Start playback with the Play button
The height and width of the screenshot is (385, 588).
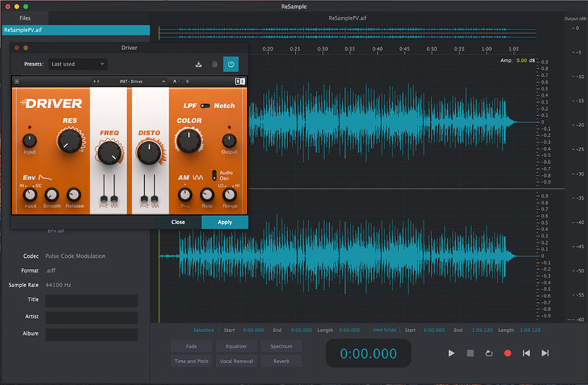(x=451, y=353)
